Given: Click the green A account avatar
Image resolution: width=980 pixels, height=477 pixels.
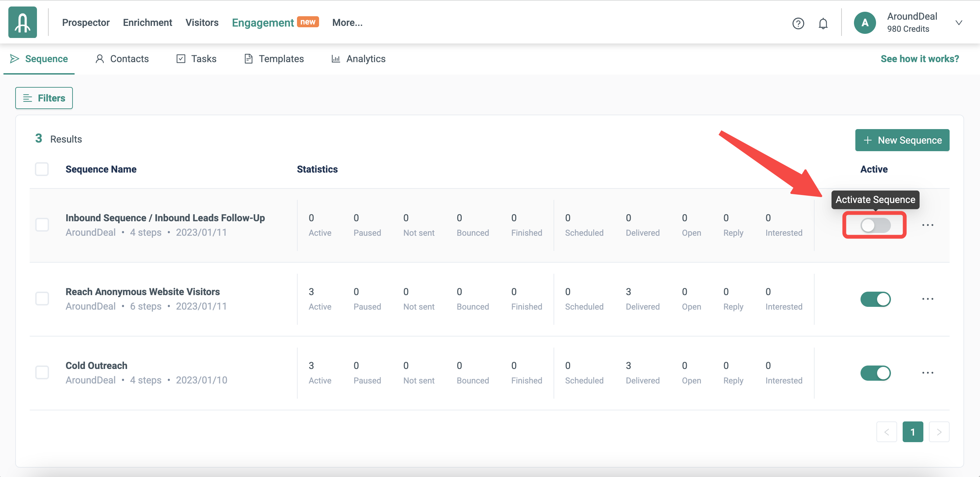Looking at the screenshot, I should [864, 23].
